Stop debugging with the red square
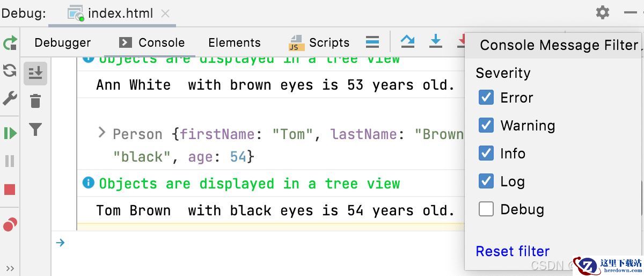The image size is (644, 276). [x=10, y=190]
